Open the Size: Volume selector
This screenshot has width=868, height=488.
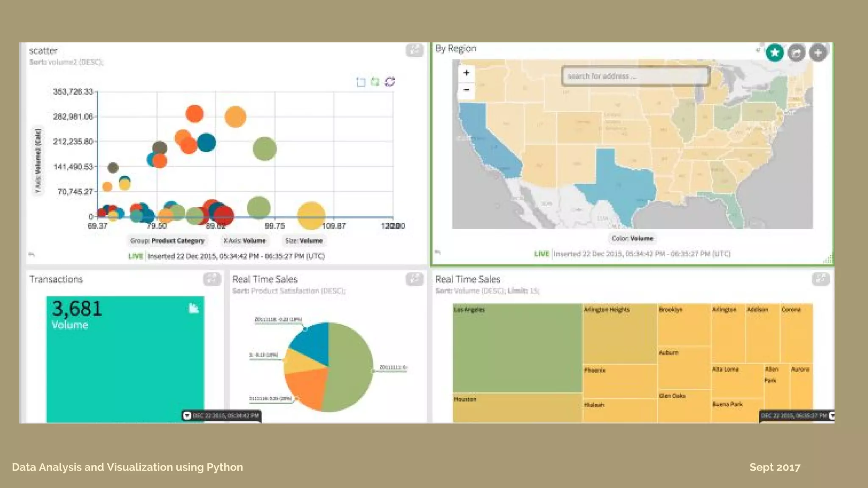coord(304,241)
